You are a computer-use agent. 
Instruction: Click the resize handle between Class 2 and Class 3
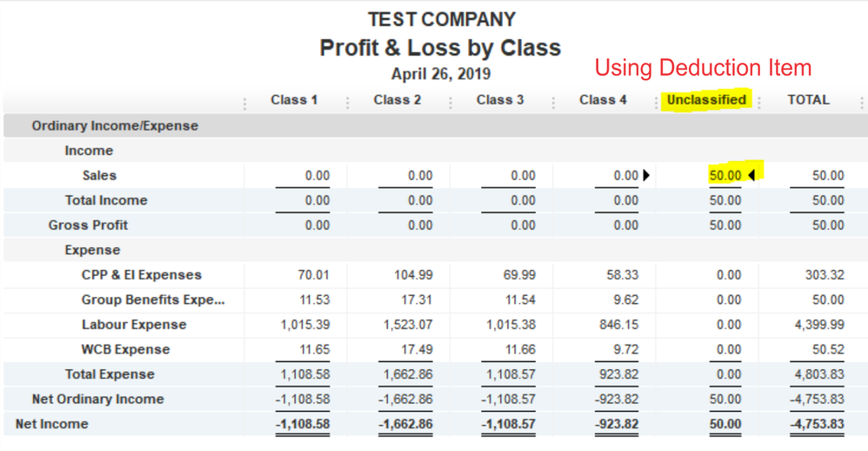pos(450,102)
